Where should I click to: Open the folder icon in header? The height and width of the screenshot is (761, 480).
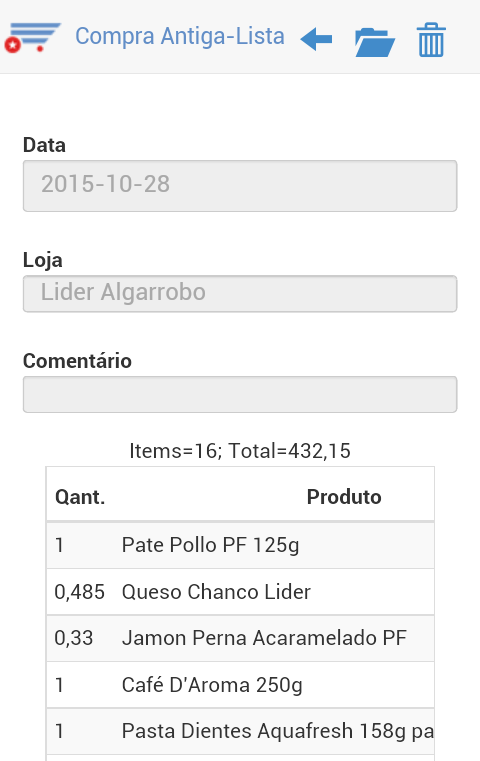[x=375, y=42]
